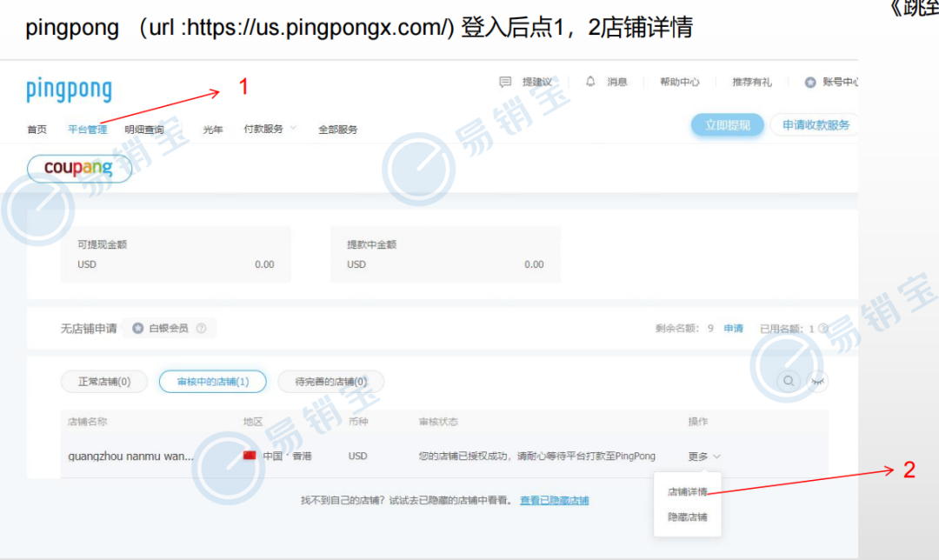The width and height of the screenshot is (939, 560).
Task: Open 明细查询 detail query menu
Action: pos(144,130)
